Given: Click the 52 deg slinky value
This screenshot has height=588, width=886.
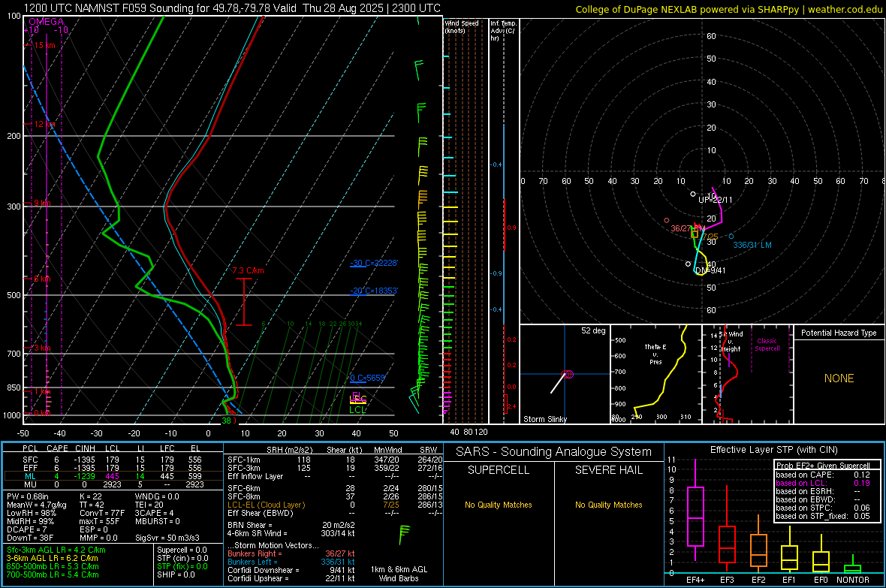Looking at the screenshot, I should click(593, 330).
